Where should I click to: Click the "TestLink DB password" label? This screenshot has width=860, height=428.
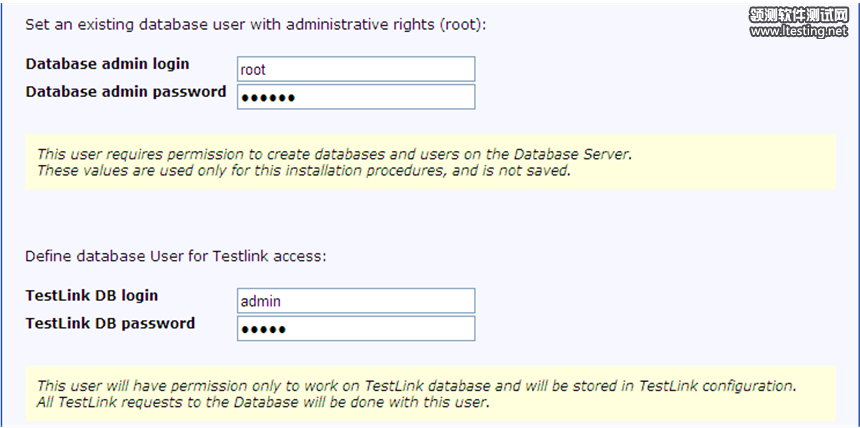110,323
